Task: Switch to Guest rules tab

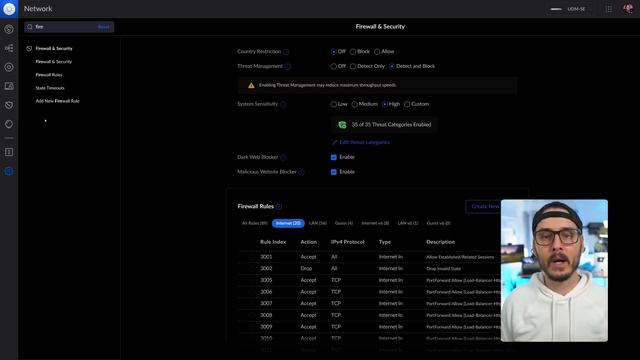Action: (344, 223)
